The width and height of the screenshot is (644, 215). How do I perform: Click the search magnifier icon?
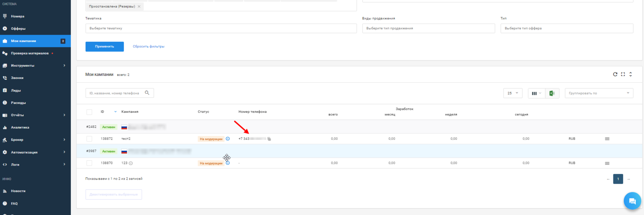point(147,93)
